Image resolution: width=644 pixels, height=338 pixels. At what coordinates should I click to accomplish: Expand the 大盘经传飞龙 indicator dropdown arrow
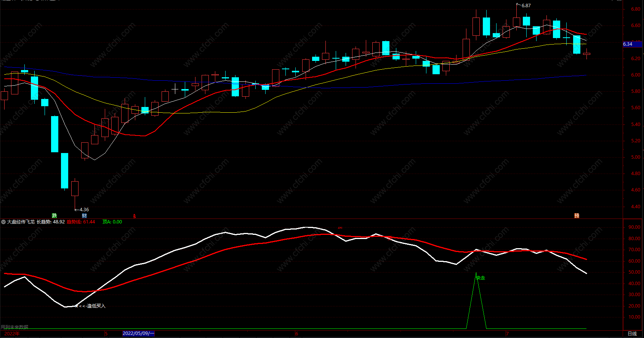(x=3, y=222)
